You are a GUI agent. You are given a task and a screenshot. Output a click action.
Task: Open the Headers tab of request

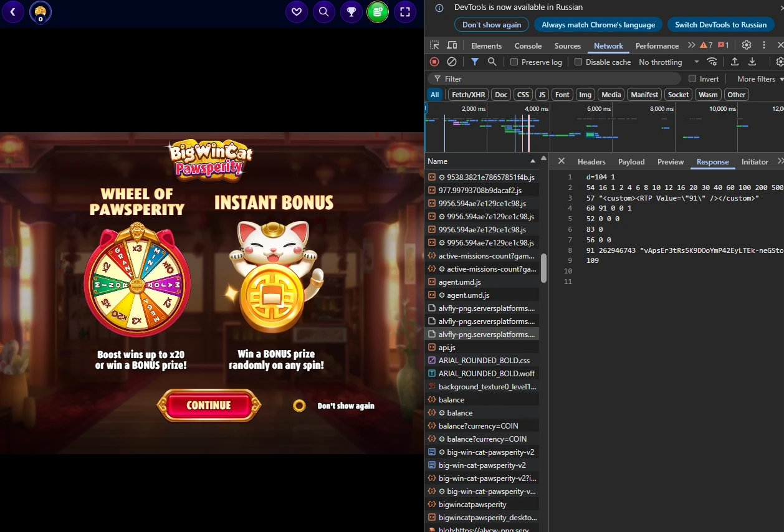pyautogui.click(x=591, y=162)
